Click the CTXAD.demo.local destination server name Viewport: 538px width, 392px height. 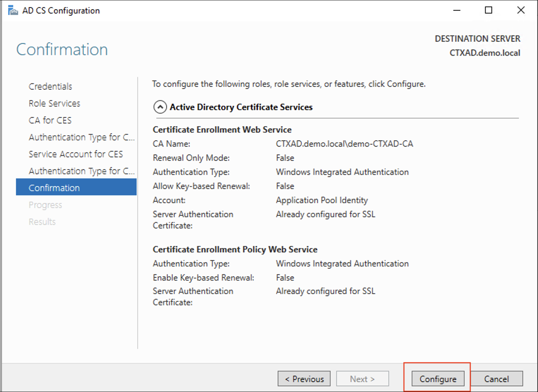(484, 53)
